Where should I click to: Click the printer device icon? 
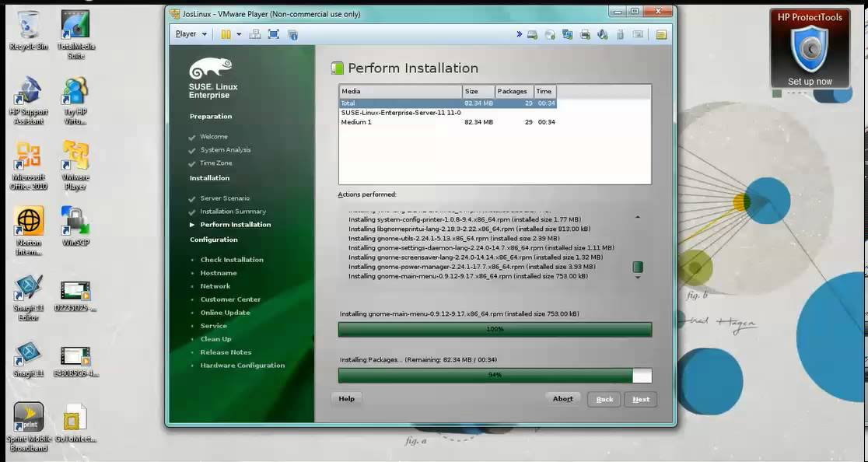pos(585,35)
